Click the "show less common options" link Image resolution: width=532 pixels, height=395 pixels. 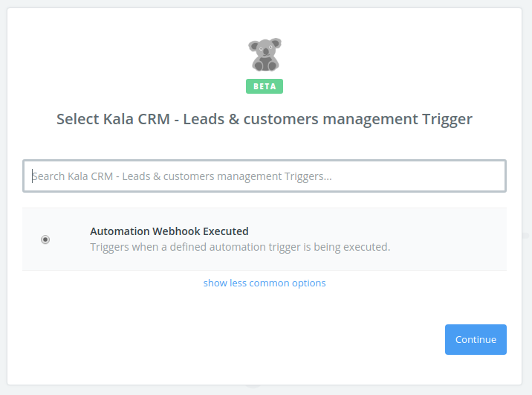tap(265, 283)
